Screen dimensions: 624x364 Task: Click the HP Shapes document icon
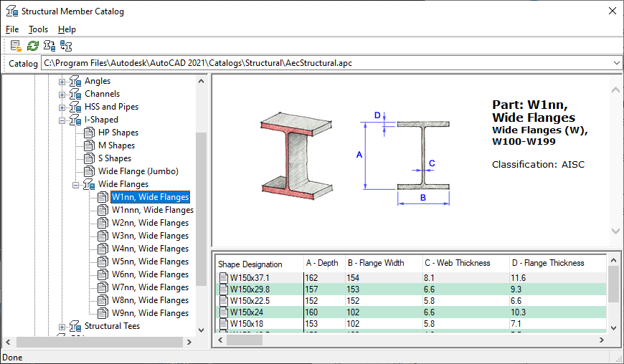89,133
